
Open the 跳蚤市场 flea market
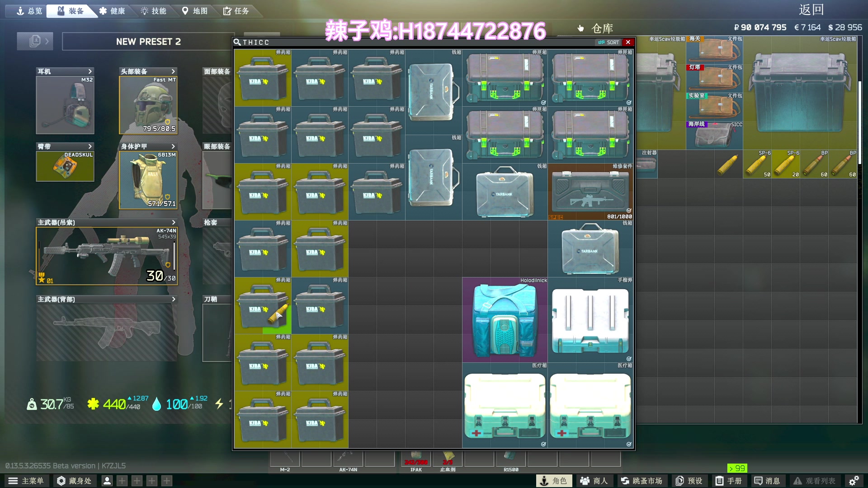point(642,481)
